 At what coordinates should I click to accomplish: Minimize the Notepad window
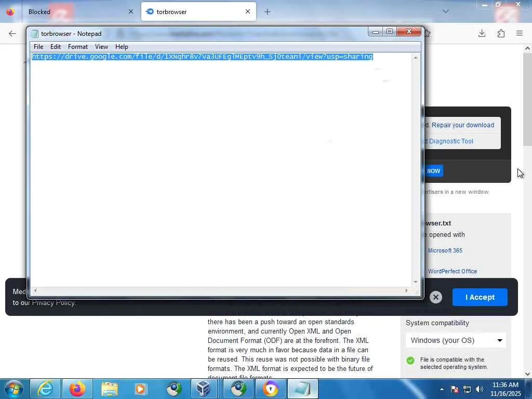pyautogui.click(x=376, y=32)
